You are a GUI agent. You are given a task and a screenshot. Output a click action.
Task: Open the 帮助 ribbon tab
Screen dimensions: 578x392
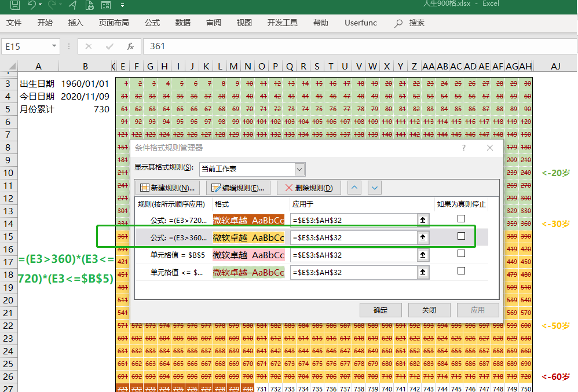click(x=321, y=23)
